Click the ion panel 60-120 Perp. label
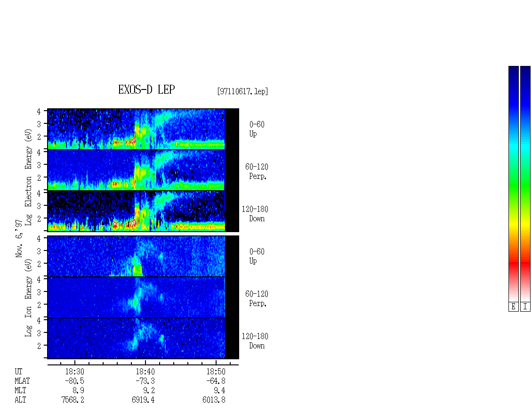Screen dimensions: 532x412 tap(257, 299)
